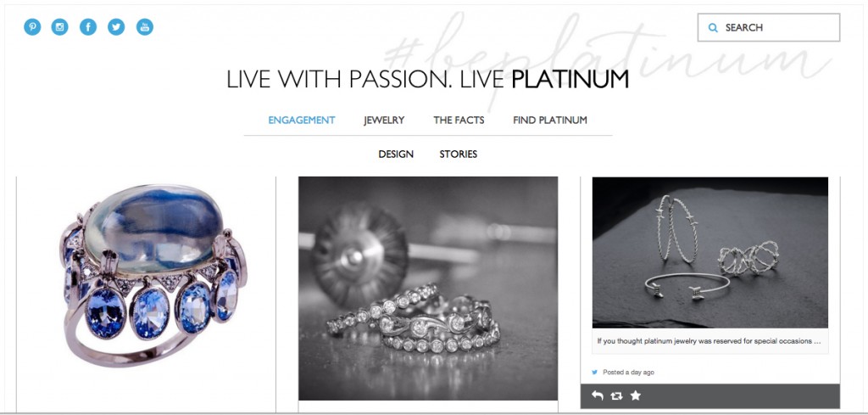Click the reply arrow on tweet
The width and height of the screenshot is (868, 415).
pyautogui.click(x=598, y=395)
